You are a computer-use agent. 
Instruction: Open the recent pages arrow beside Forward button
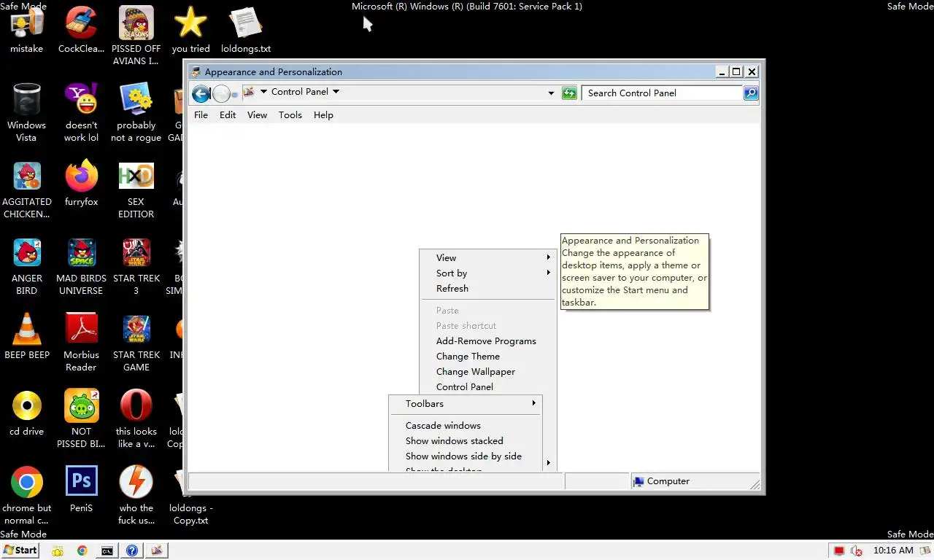click(x=234, y=95)
